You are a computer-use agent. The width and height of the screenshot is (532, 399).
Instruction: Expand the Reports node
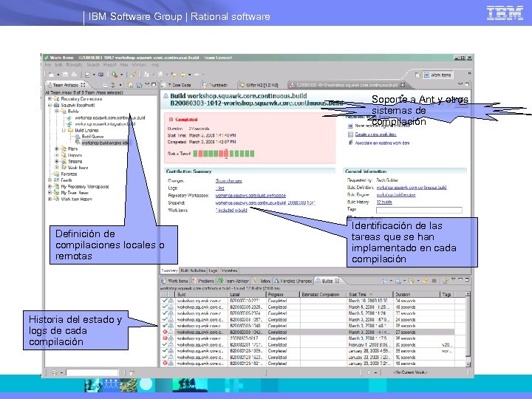(57, 155)
